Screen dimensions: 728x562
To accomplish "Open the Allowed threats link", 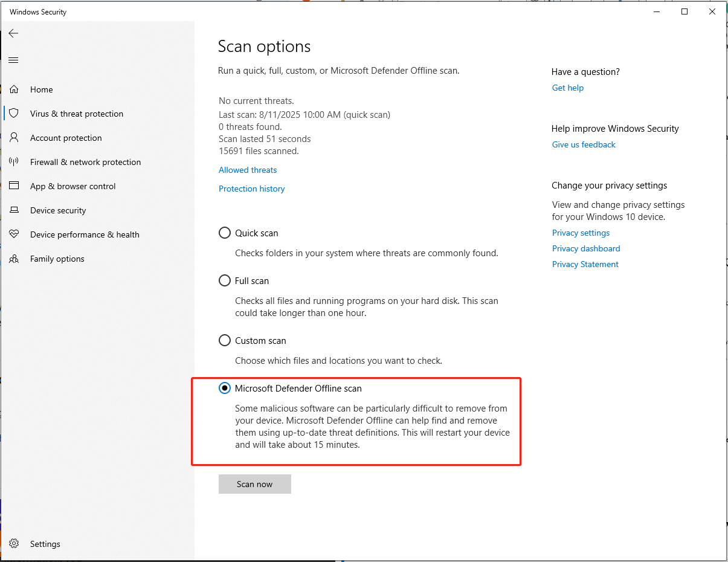I will tap(247, 170).
